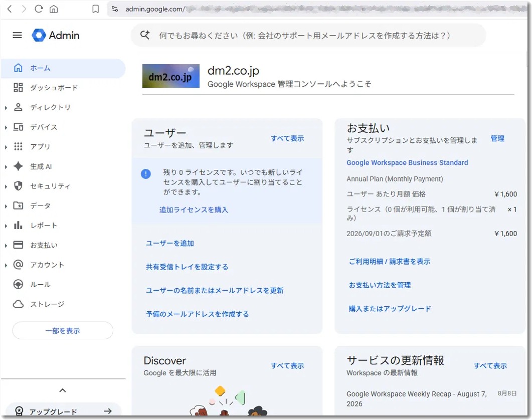
Task: Click the admin search input field
Action: click(x=308, y=35)
